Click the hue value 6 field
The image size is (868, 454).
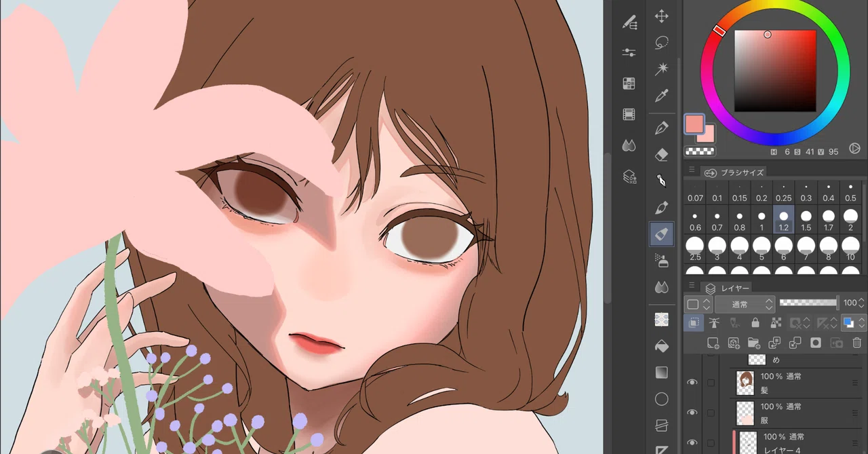click(x=787, y=151)
